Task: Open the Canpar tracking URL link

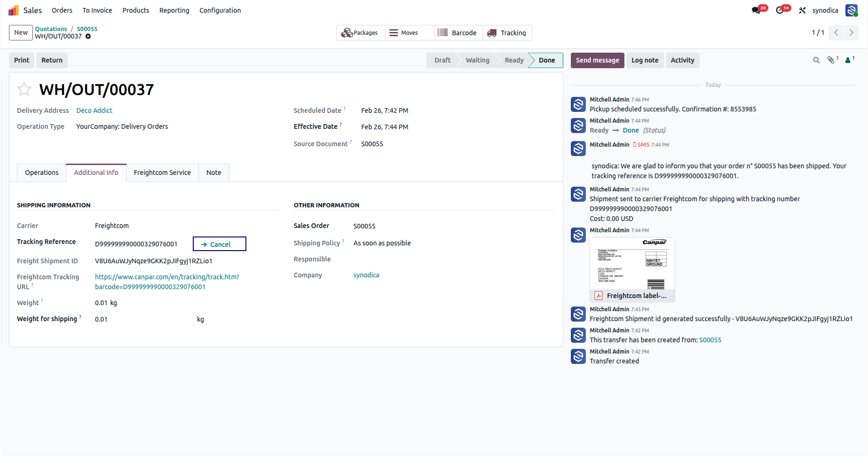Action: [167, 282]
